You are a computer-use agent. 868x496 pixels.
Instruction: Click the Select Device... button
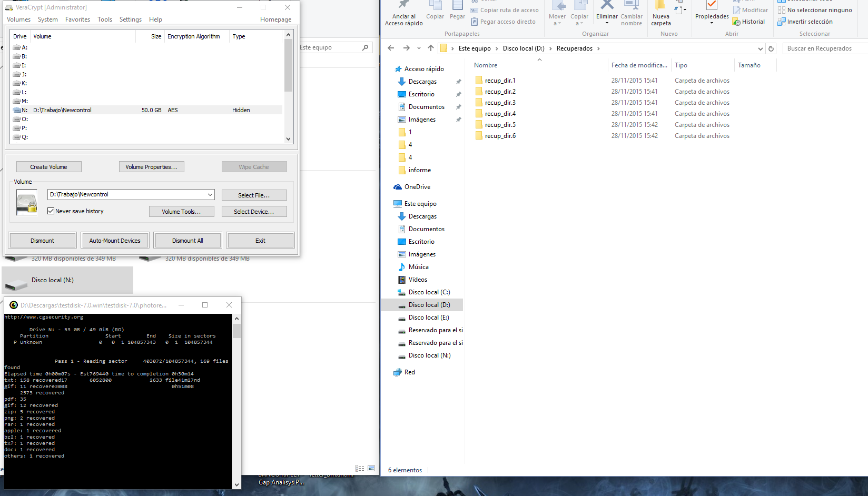[254, 212]
